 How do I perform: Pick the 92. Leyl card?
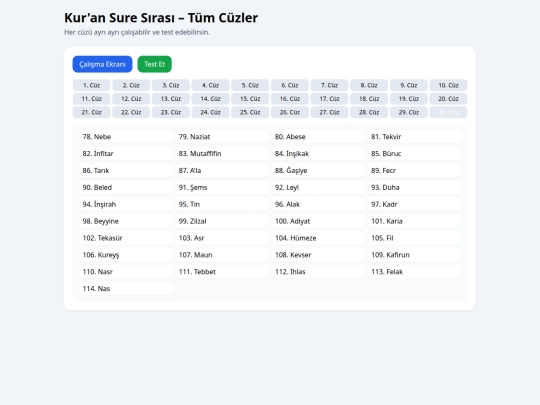click(318, 187)
